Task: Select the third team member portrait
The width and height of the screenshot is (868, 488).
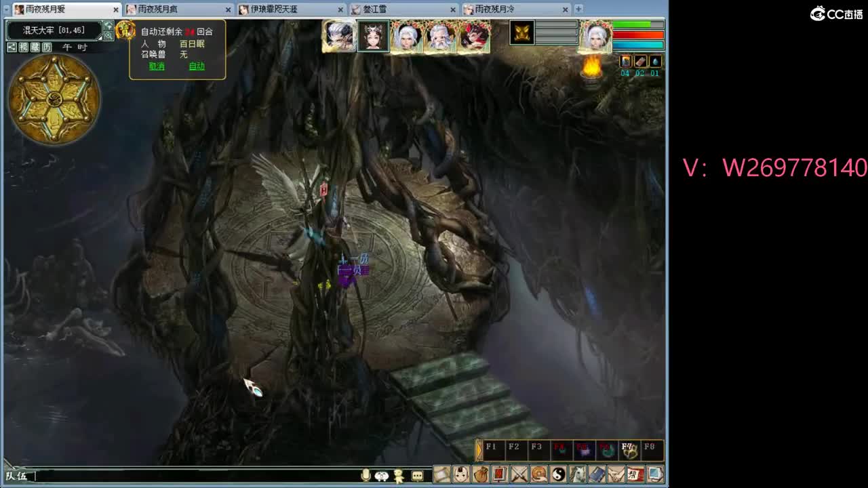Action: pyautogui.click(x=407, y=36)
